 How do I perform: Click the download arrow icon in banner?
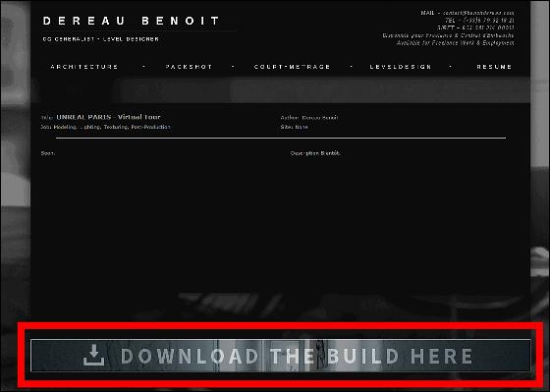pyautogui.click(x=93, y=355)
